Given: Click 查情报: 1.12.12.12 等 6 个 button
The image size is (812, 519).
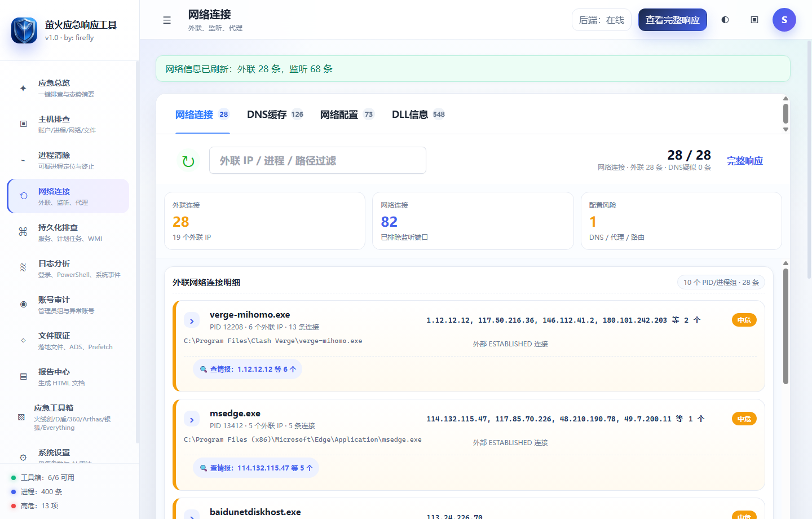Looking at the screenshot, I should 248,369.
